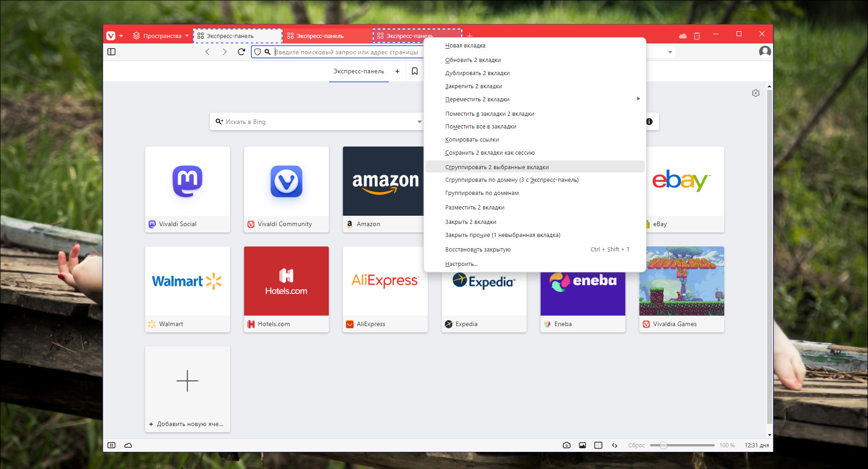
Task: Open a new tab with the plus icon
Action: pos(470,36)
